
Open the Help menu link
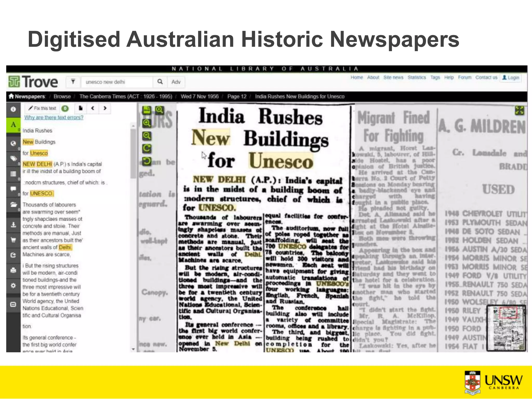coord(449,77)
